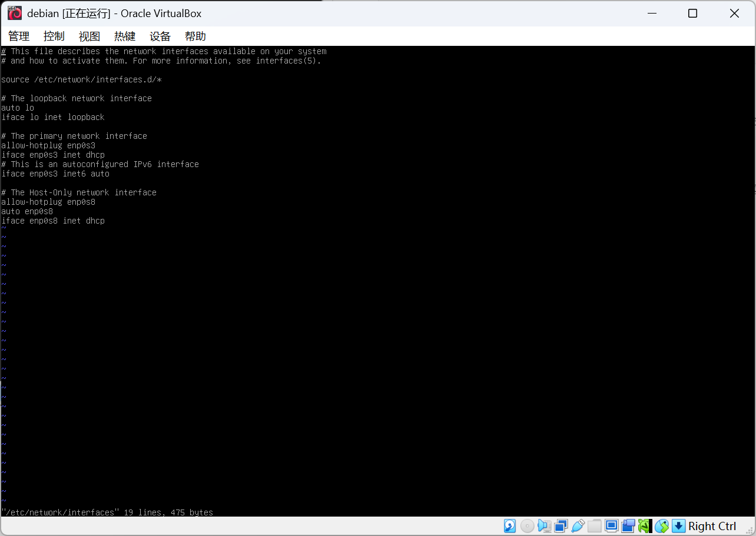Click the network adapters indicator
756x536 pixels.
pyautogui.click(x=561, y=526)
